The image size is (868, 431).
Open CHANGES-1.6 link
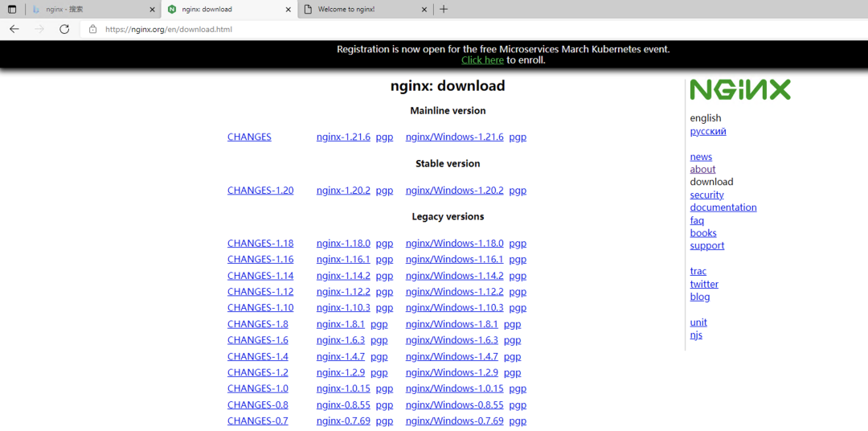point(257,339)
